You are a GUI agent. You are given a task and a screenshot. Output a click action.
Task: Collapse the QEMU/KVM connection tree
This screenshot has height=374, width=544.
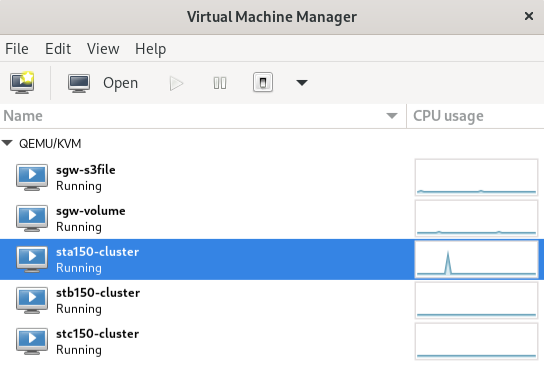(x=7, y=143)
